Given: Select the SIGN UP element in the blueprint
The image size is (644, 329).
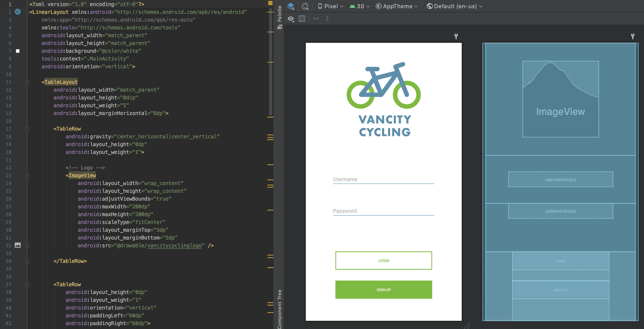Looking at the screenshot, I should click(x=560, y=290).
